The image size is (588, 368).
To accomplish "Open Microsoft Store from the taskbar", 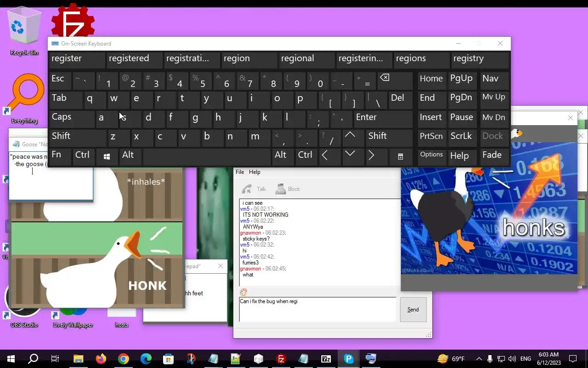I will 168,359.
